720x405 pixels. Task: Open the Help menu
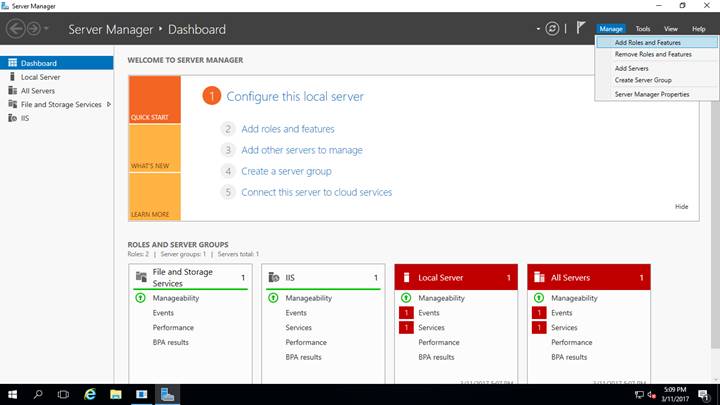tap(698, 28)
